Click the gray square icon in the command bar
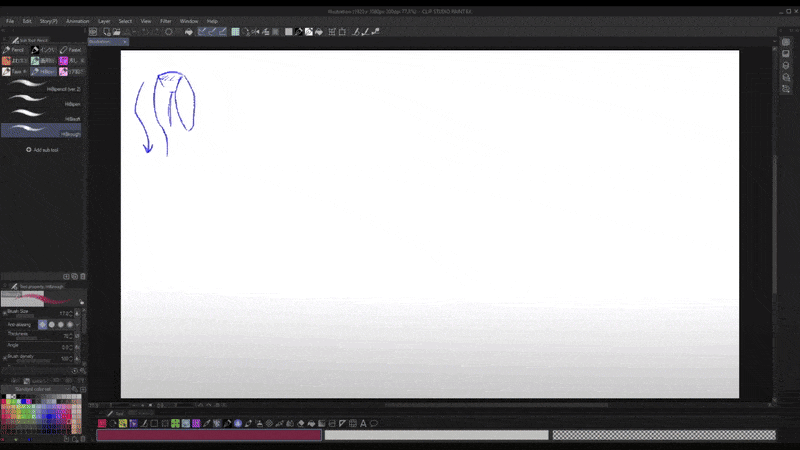 (288, 32)
